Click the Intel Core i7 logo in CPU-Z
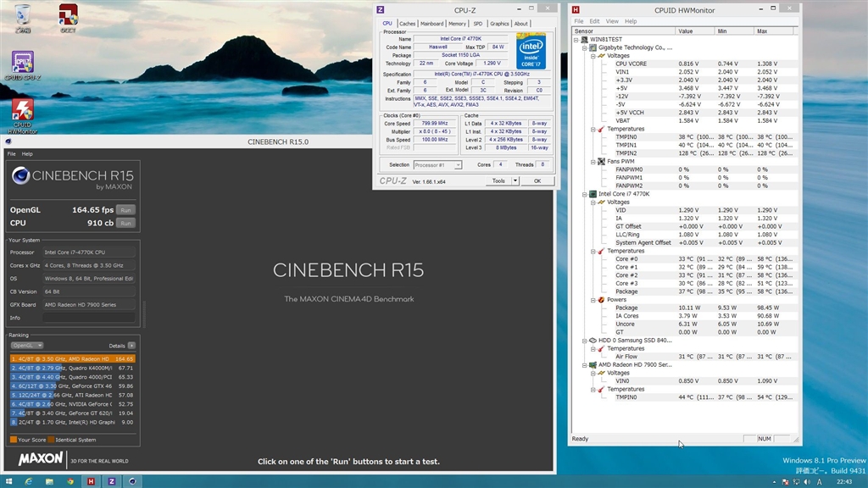868x488 pixels. pos(531,50)
